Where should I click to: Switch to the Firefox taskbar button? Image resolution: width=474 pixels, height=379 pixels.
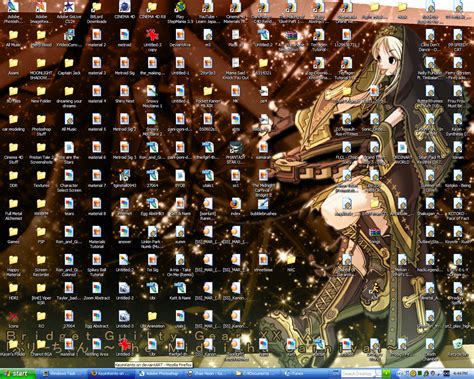click(x=111, y=374)
